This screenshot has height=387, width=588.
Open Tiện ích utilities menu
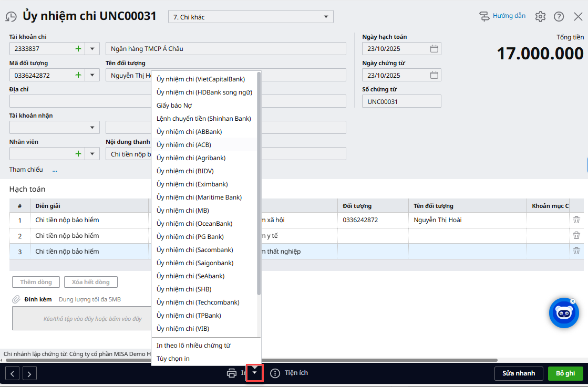tap(289, 373)
